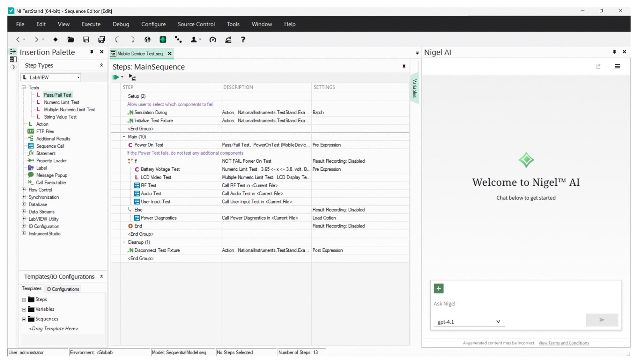
Task: Select Numeric Limit Test step type
Action: pyautogui.click(x=61, y=102)
